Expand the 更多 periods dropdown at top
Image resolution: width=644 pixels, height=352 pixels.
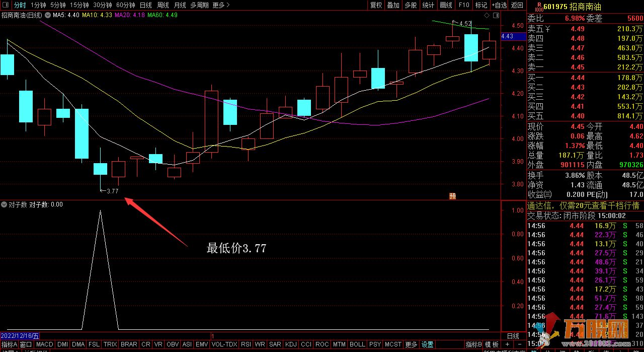point(221,5)
